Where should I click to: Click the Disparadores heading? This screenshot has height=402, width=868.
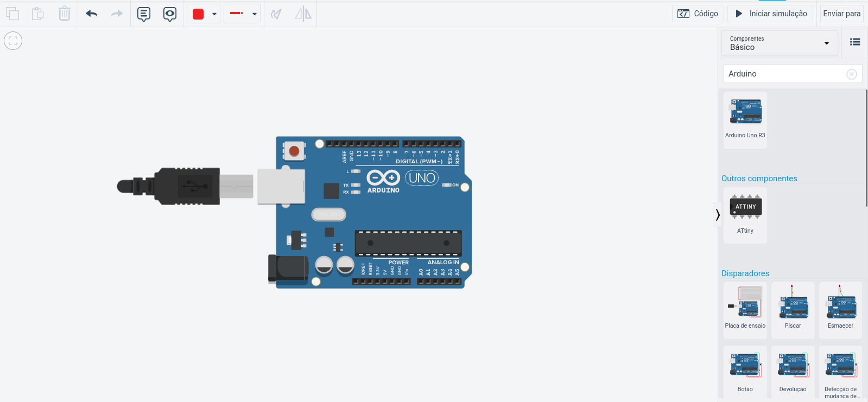[x=745, y=273]
